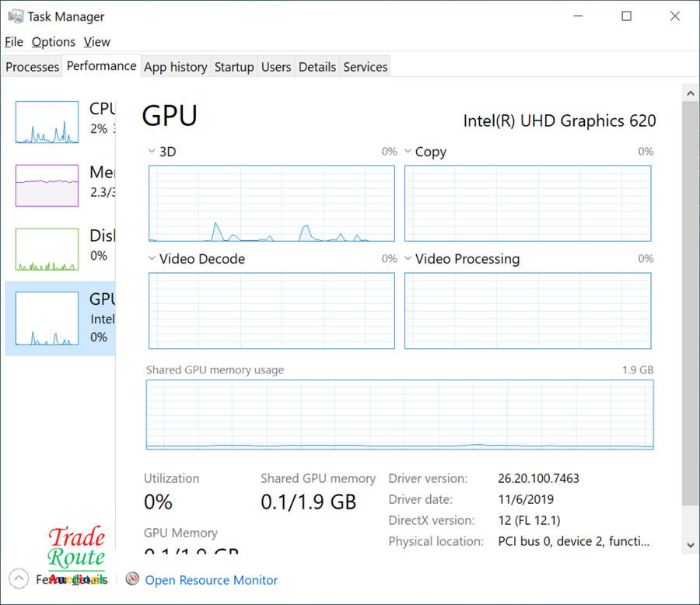
Task: Collapse with the Fewer details arrow icon
Action: [19, 579]
